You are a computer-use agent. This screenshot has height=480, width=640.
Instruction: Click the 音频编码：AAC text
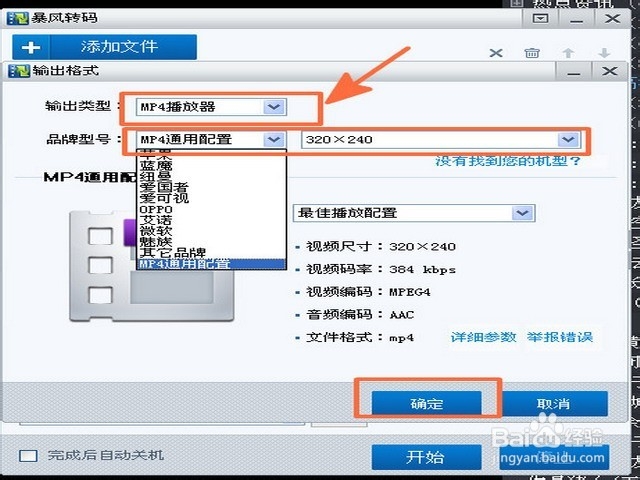[x=360, y=315]
